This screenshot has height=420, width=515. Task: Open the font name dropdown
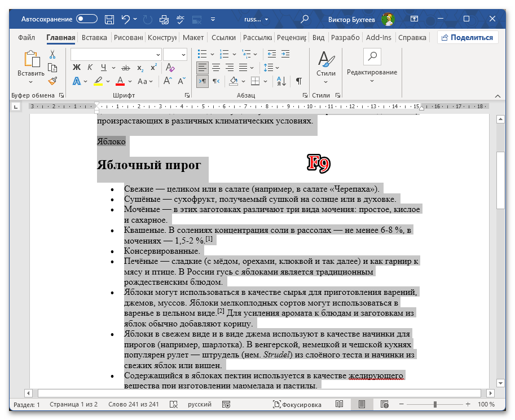coord(159,55)
